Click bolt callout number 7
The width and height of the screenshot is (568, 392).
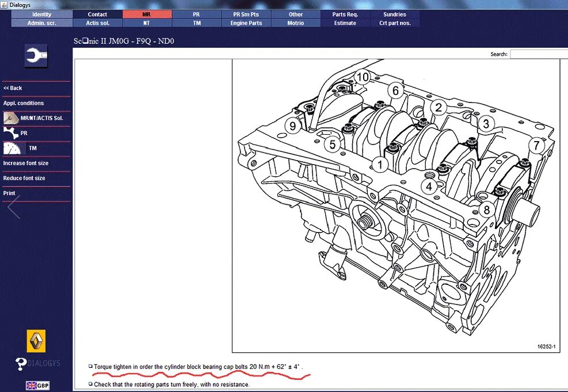(536, 146)
